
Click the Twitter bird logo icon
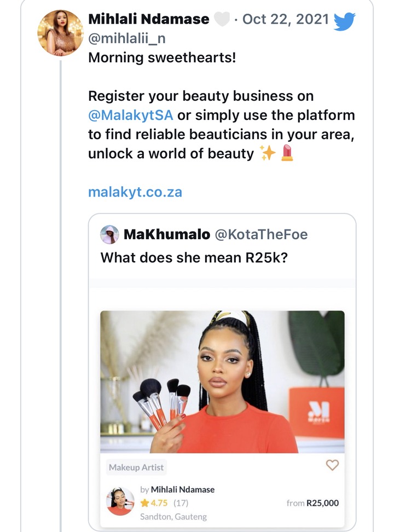point(344,21)
